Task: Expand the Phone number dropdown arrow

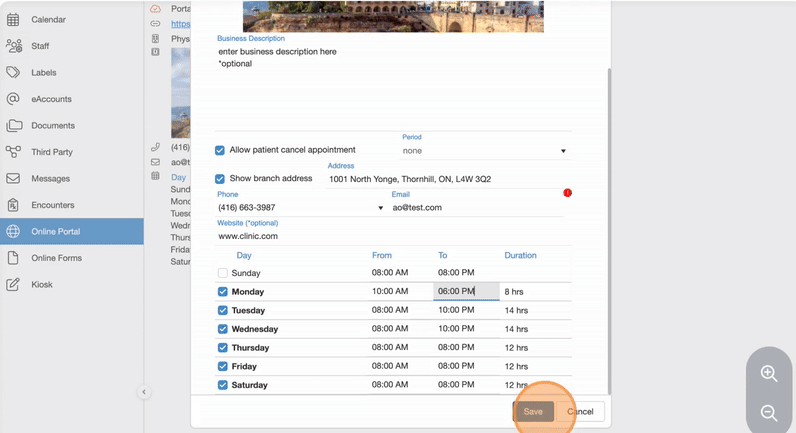Action: tap(381, 208)
